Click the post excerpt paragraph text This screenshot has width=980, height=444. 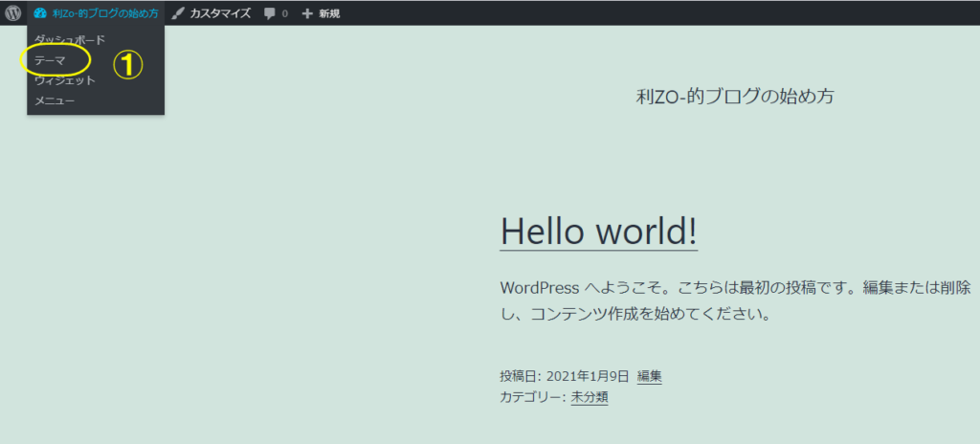click(x=735, y=300)
